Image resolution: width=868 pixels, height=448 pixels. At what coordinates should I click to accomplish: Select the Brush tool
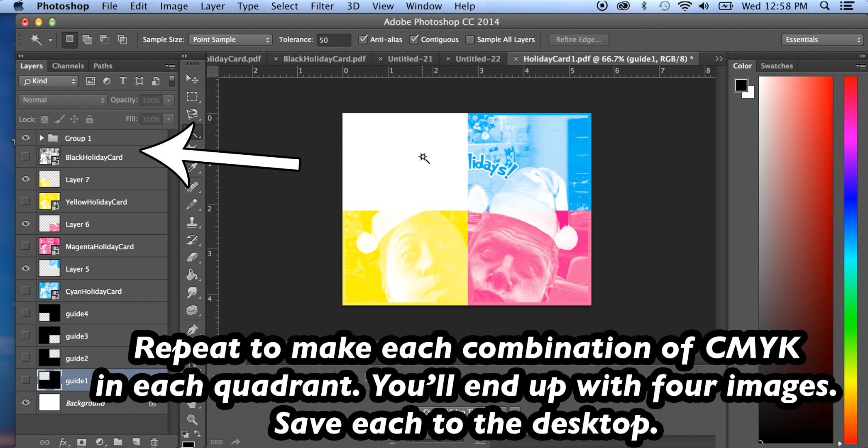pyautogui.click(x=192, y=204)
